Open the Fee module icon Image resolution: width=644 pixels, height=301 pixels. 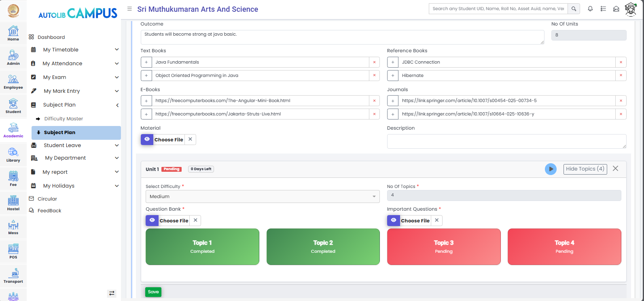point(13,178)
